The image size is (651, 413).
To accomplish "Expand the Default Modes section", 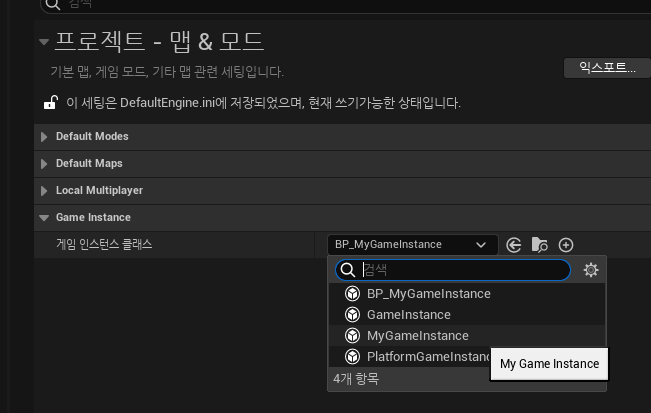I will (x=44, y=137).
